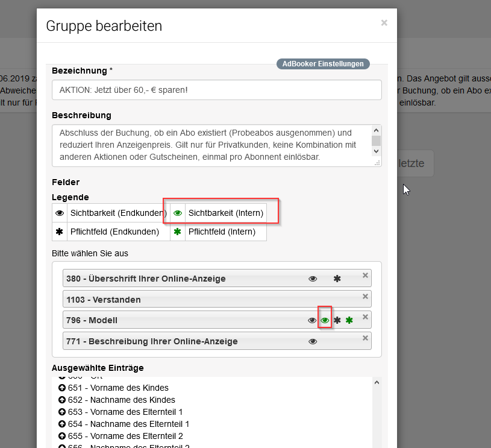Viewport: 491px width, 448px height.
Task: Toggle green internal visibility eye for 796 Modell
Action: 325,320
